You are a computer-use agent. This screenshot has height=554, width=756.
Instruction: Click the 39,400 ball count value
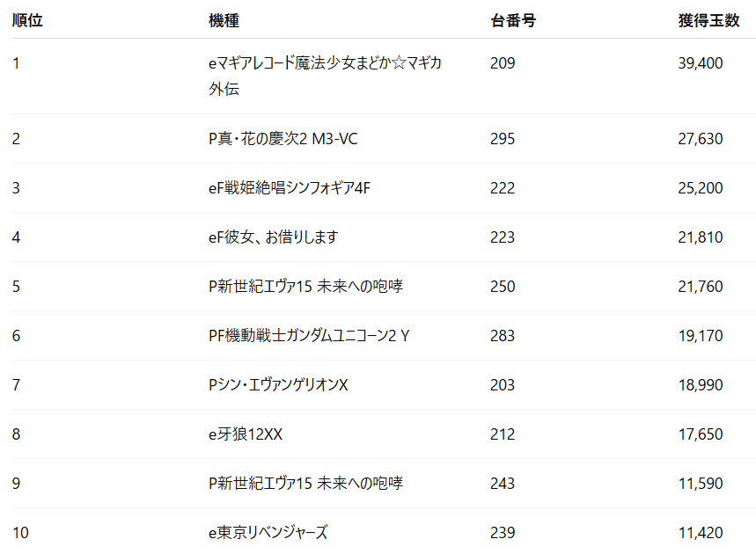pyautogui.click(x=701, y=63)
